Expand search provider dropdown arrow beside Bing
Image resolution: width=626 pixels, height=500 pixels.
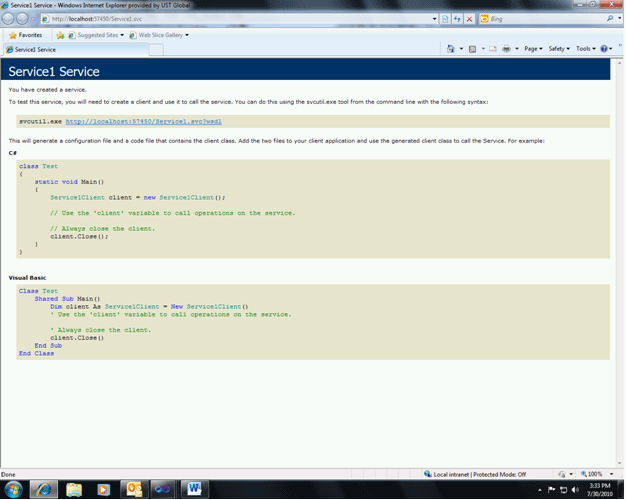tap(620, 18)
